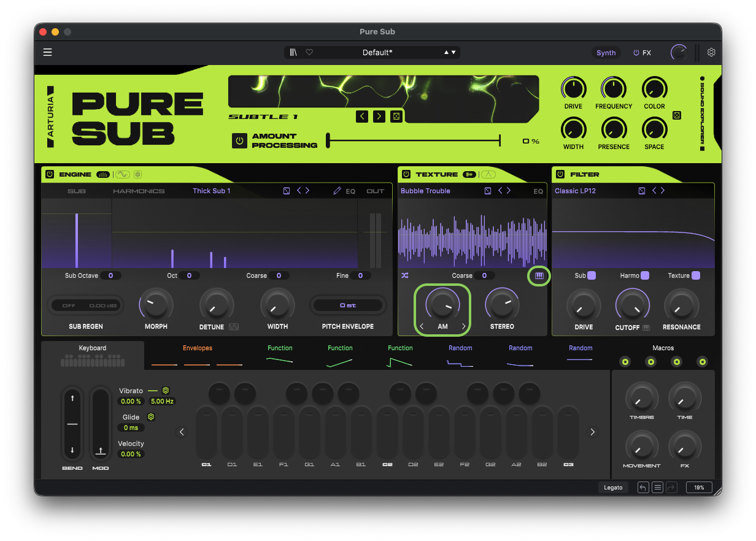Select the sine wave mode icon in Engine header

click(123, 174)
